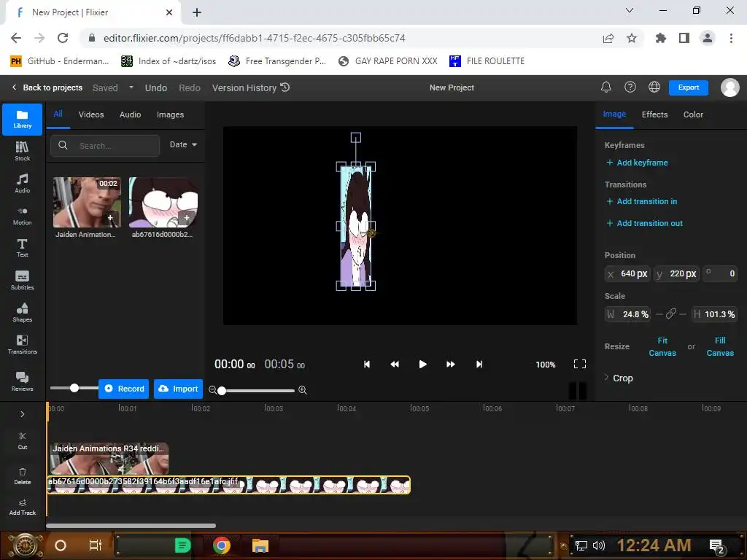Skip to the end of video
Screen dimensions: 747x560
(479, 365)
